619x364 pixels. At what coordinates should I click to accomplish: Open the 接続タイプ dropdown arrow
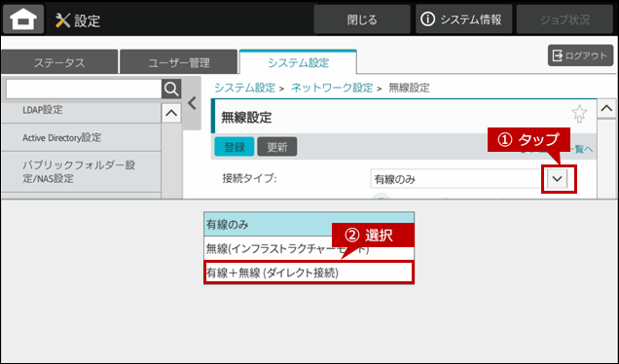coord(558,179)
